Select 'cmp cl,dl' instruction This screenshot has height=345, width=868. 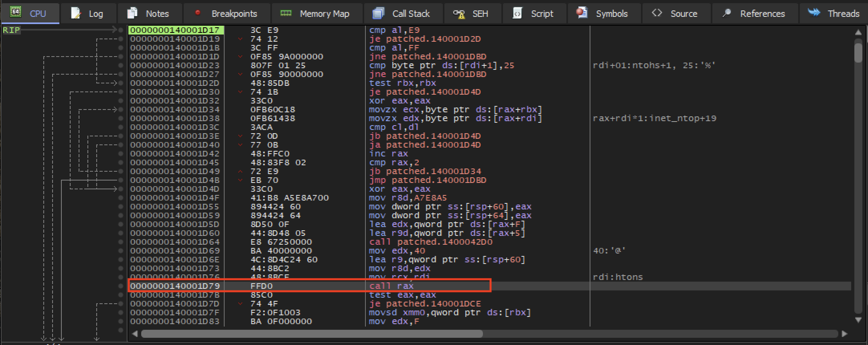pos(394,127)
